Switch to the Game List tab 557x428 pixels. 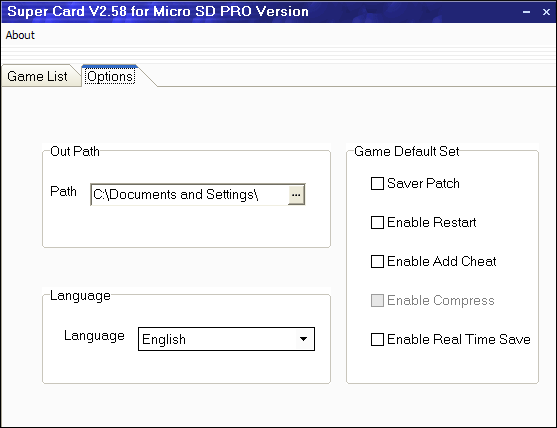tap(37, 76)
